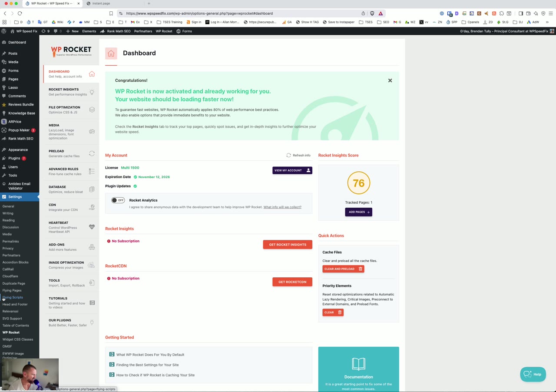Select WP Rocket in the admin toolbar
Viewport: 556px width, 392px height.
[x=164, y=31]
